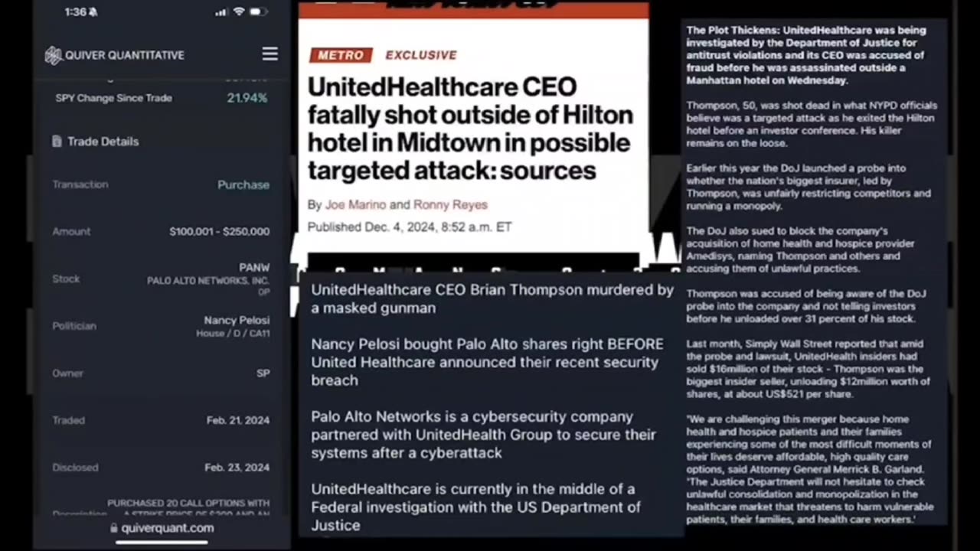Click paragraph describing Palo Alto Networks cybersecurity
Screen dimensions: 980x551
(x=483, y=435)
